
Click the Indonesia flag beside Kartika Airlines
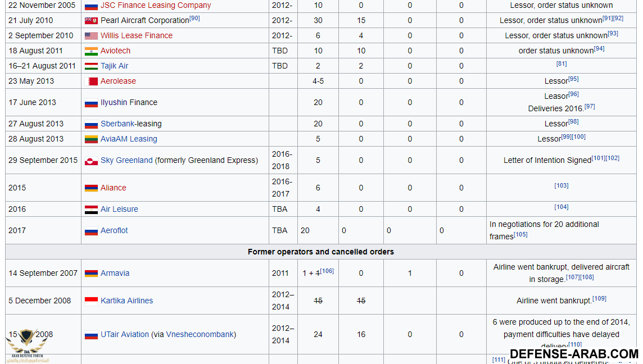point(91,301)
